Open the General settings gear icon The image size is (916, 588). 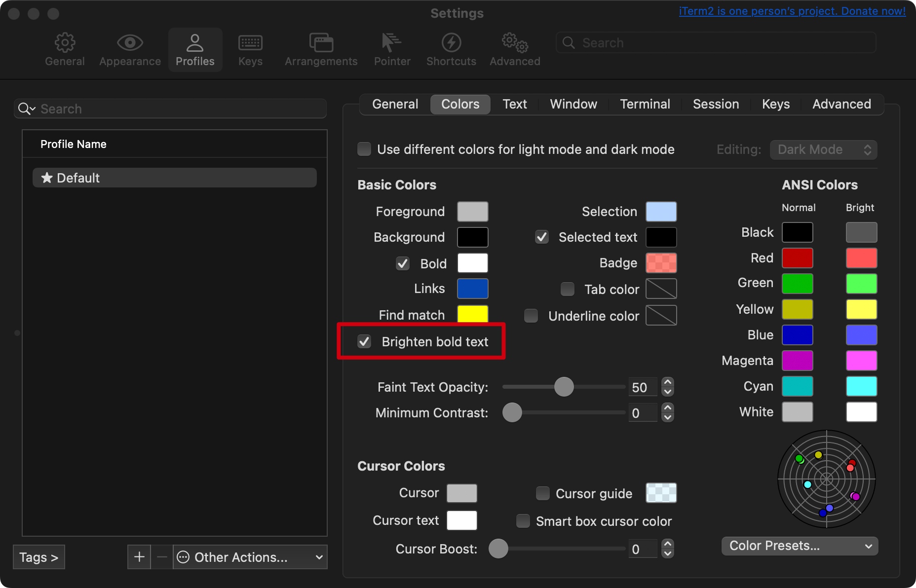click(65, 43)
